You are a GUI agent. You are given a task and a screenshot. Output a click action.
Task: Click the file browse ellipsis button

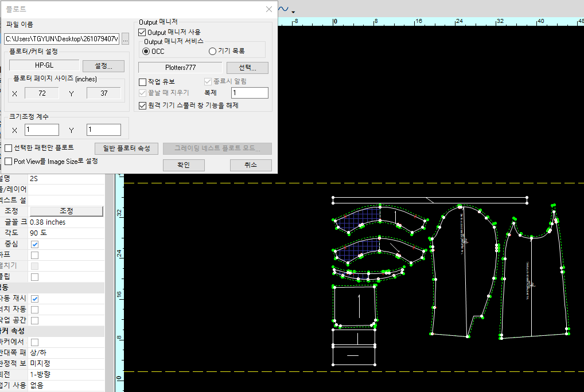click(x=125, y=39)
